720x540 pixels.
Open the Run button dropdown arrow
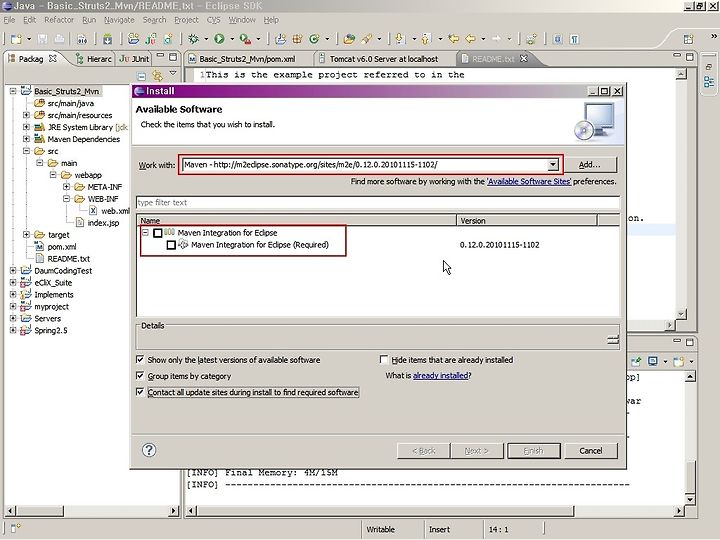pyautogui.click(x=232, y=39)
